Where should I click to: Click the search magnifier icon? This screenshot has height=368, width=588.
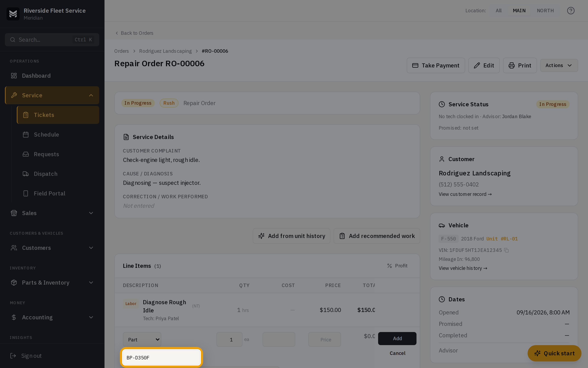(x=13, y=40)
